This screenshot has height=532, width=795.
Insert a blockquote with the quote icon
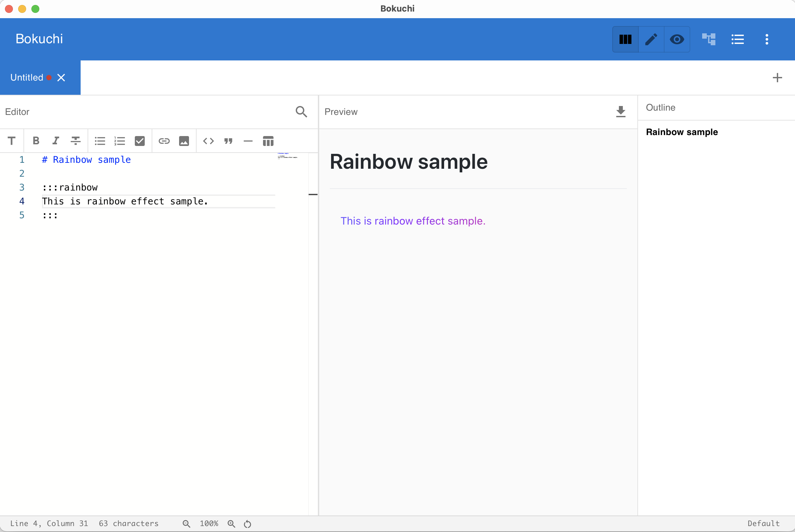tap(228, 141)
